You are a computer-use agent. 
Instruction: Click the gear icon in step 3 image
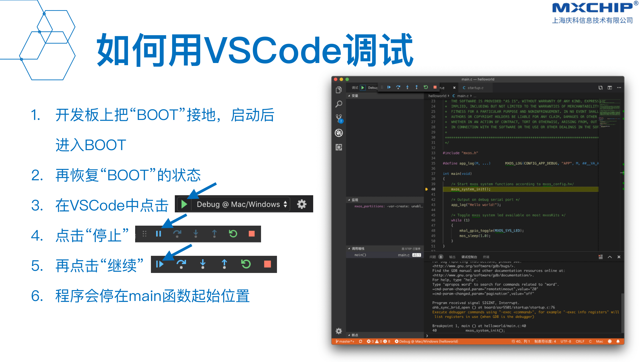point(302,204)
